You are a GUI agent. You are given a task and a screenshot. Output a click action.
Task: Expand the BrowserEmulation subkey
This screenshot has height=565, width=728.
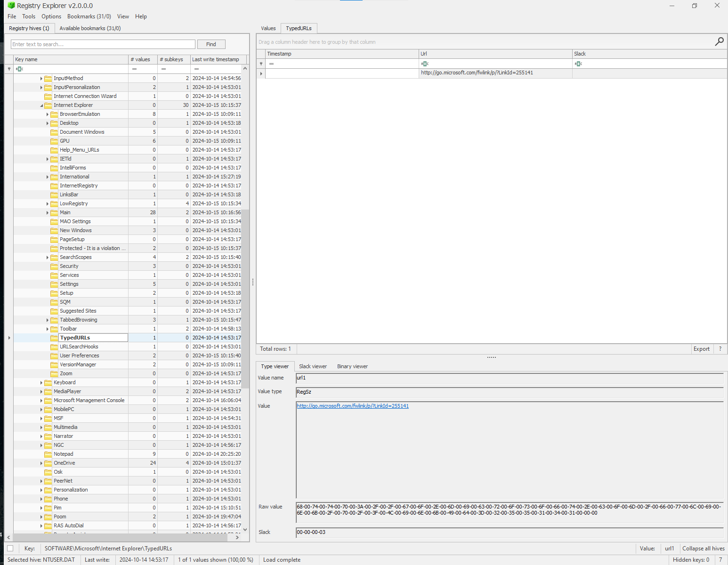pos(48,114)
